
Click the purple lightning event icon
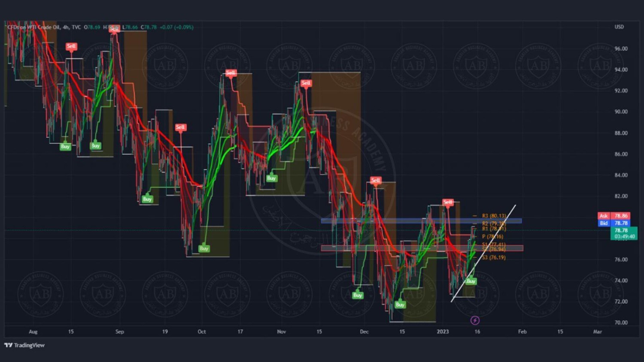pyautogui.click(x=475, y=320)
